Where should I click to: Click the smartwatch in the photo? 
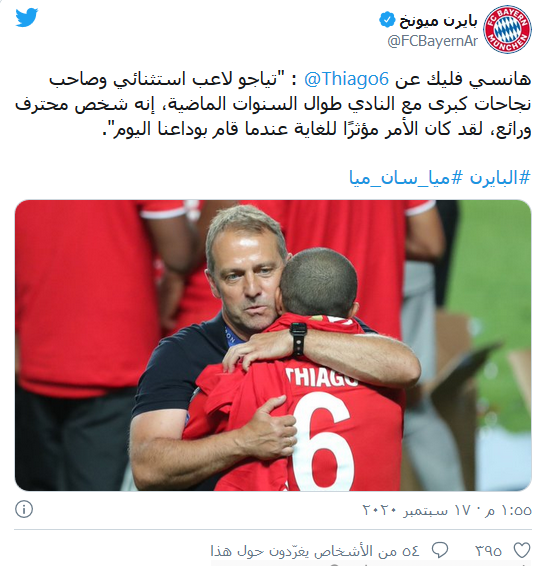(298, 338)
